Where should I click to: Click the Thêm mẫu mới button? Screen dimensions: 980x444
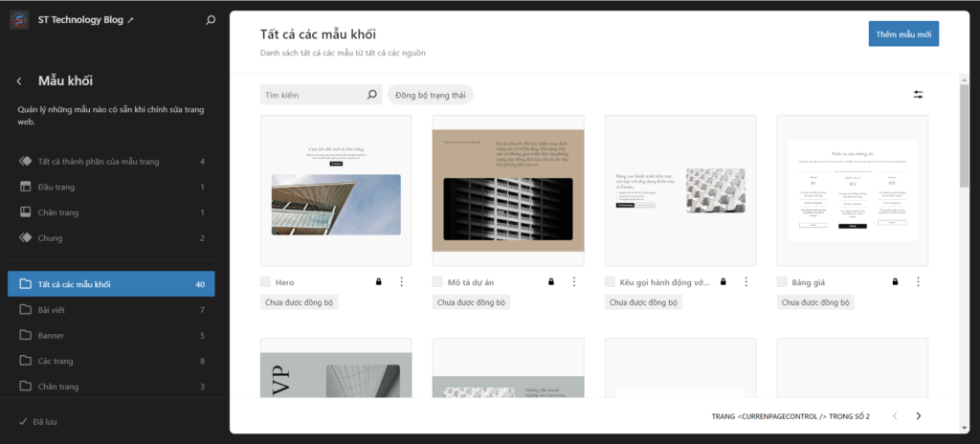tap(903, 33)
